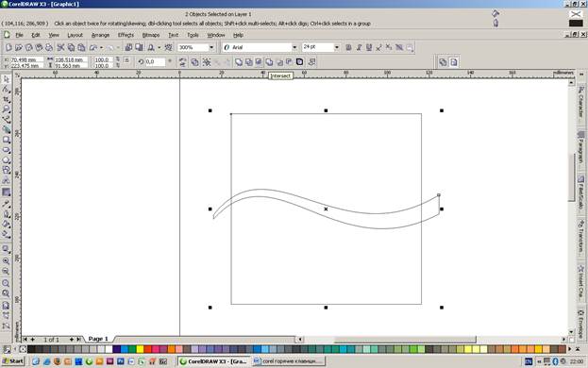Click the horizontal scrollbar thumb
The width and height of the screenshot is (588, 368).
pos(405,340)
